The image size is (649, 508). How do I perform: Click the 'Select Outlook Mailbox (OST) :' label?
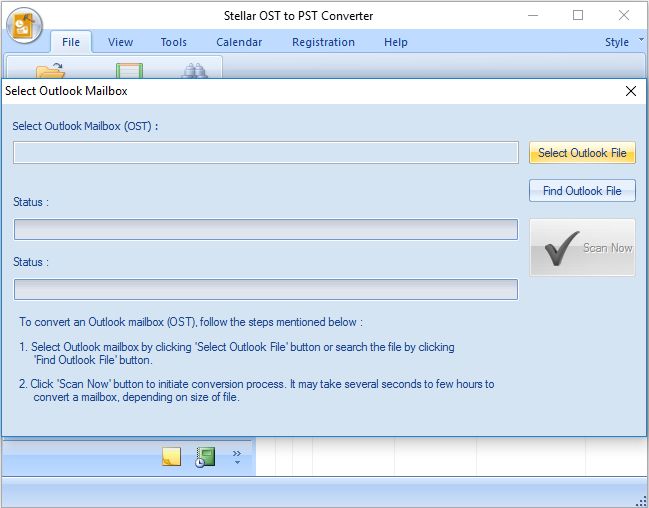click(85, 126)
